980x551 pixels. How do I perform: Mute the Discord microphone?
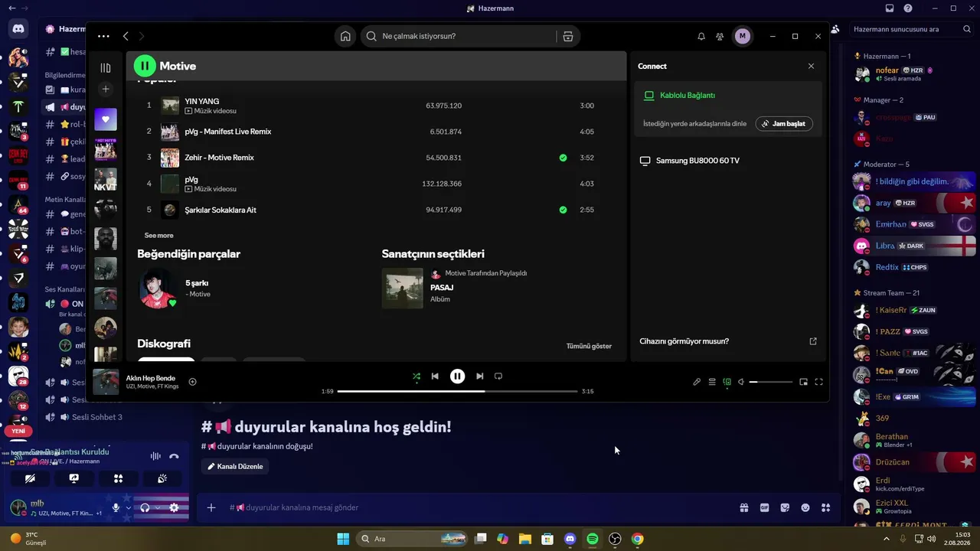116,507
